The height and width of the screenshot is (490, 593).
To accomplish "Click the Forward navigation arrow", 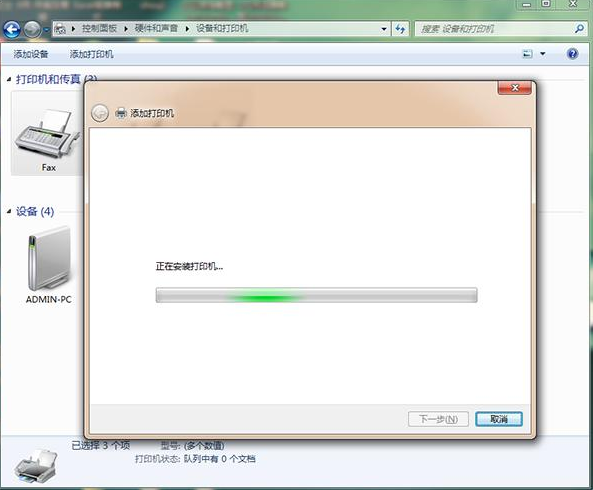I will tap(32, 29).
